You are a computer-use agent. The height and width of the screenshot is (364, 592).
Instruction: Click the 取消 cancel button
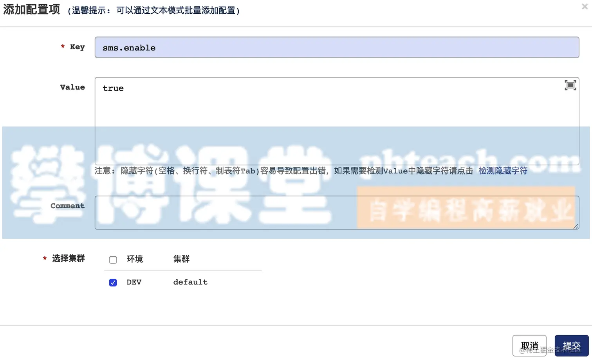pos(529,346)
